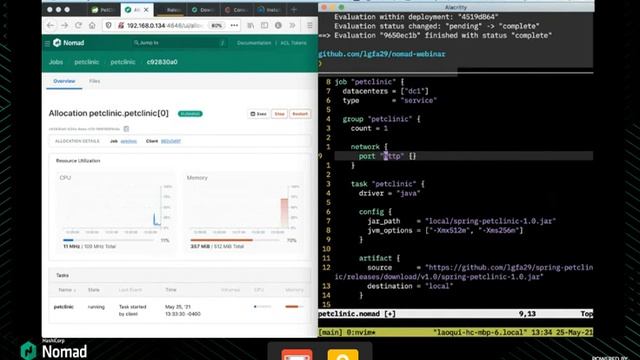The image size is (640, 360).
Task: Switch to the browser tab labelled Dow…
Action: pyautogui.click(x=204, y=10)
